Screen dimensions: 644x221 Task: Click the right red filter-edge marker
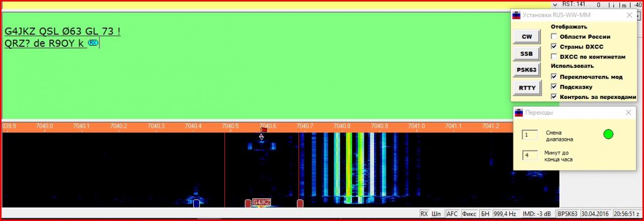[x=300, y=203]
